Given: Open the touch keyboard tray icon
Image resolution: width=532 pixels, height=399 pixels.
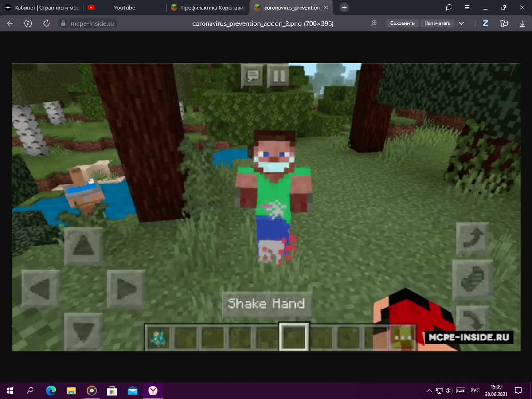Looking at the screenshot, I should coord(461,391).
